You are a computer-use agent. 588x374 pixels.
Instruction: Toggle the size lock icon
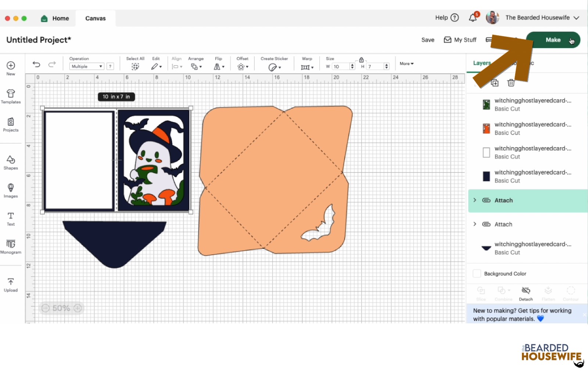click(x=361, y=60)
